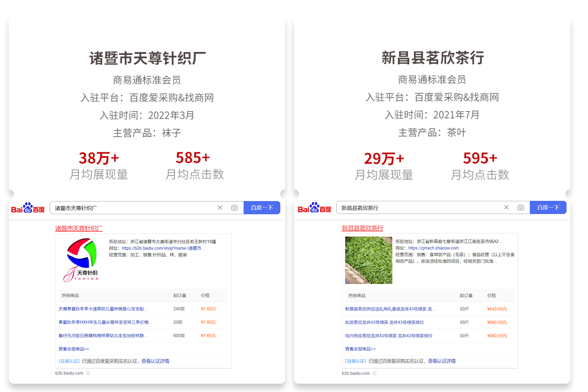Open product 新昌县茗欣供应送礼用礼盒装龙井43号绿茶 link

[390, 309]
